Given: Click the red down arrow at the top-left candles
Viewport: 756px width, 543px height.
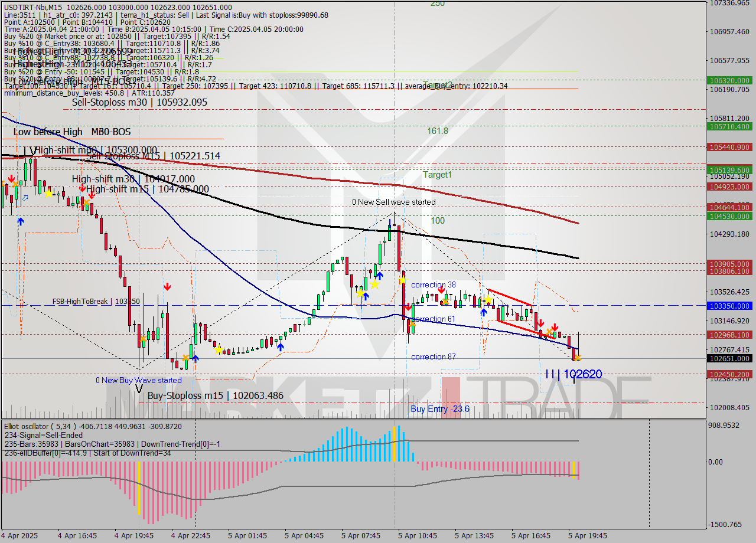Looking at the screenshot, I should 12,177.
